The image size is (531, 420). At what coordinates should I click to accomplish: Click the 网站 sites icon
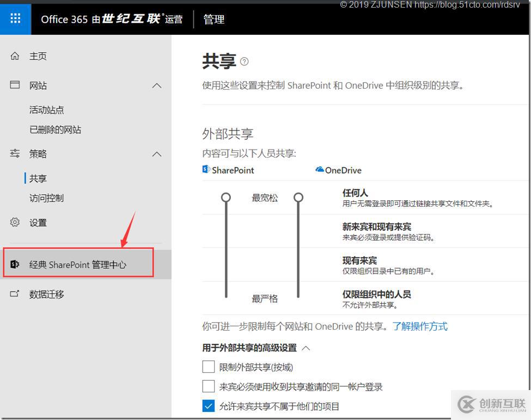click(15, 85)
